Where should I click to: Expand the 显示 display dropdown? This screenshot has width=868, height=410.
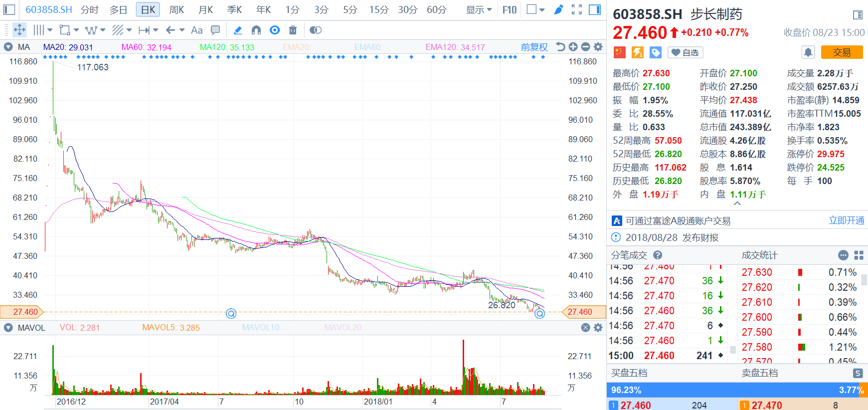coord(479,9)
